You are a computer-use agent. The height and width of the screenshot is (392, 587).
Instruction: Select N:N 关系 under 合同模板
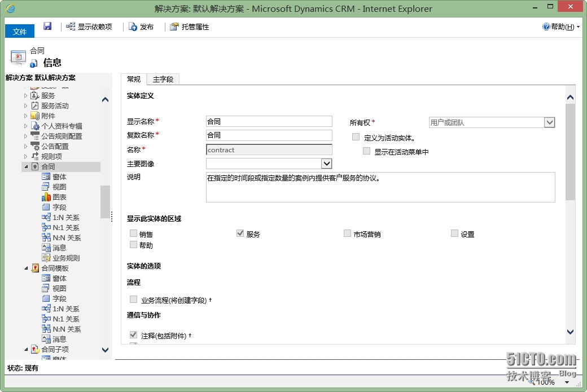(x=67, y=329)
